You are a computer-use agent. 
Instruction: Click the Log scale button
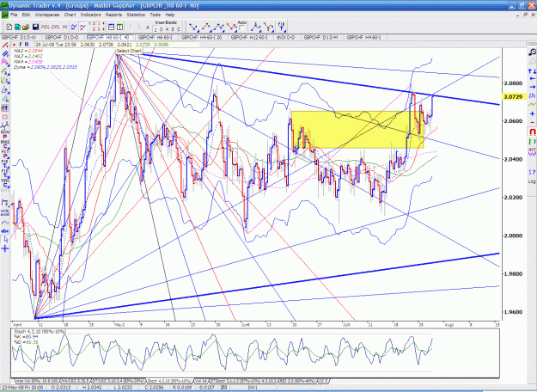point(532,181)
